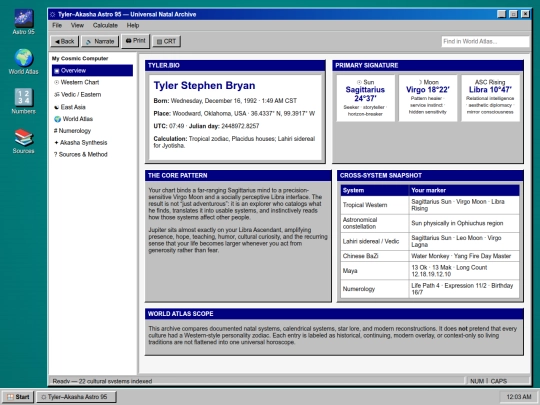Open the Help menu
The height and width of the screenshot is (405, 540).
(133, 25)
